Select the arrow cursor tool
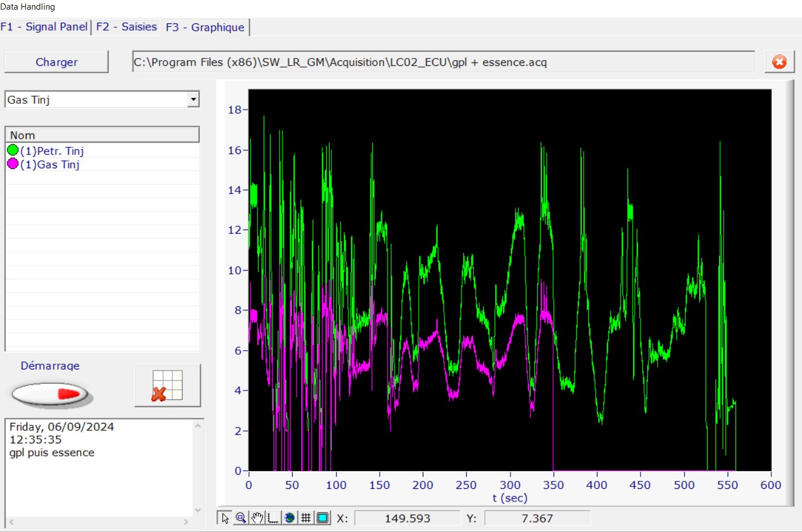The height and width of the screenshot is (532, 802). [225, 518]
